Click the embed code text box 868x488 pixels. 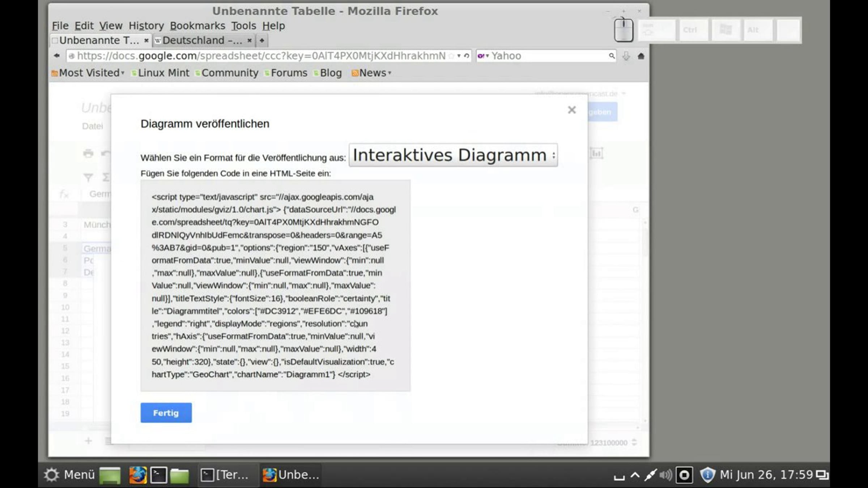pyautogui.click(x=275, y=286)
